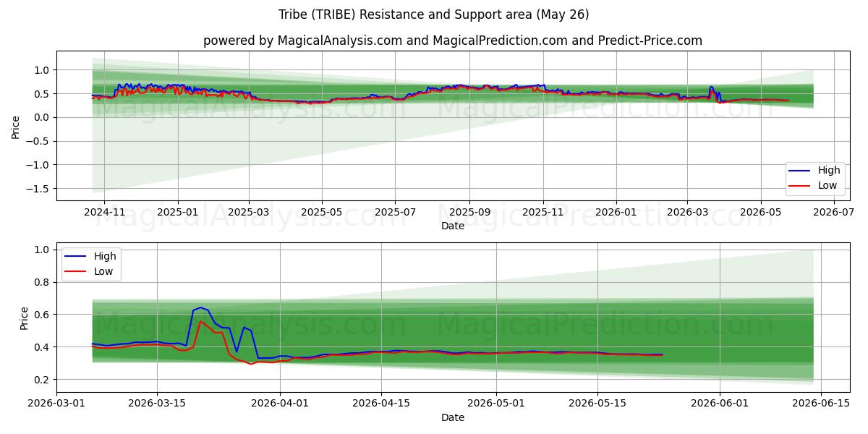This screenshot has width=868, height=434.
Task: Click the '2026-06-01' label in bottom chart
Action: tap(719, 405)
